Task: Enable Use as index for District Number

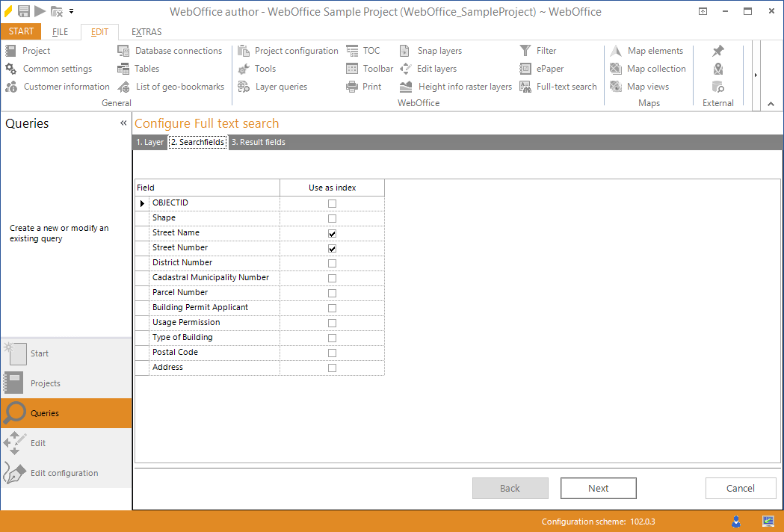Action: pyautogui.click(x=331, y=262)
